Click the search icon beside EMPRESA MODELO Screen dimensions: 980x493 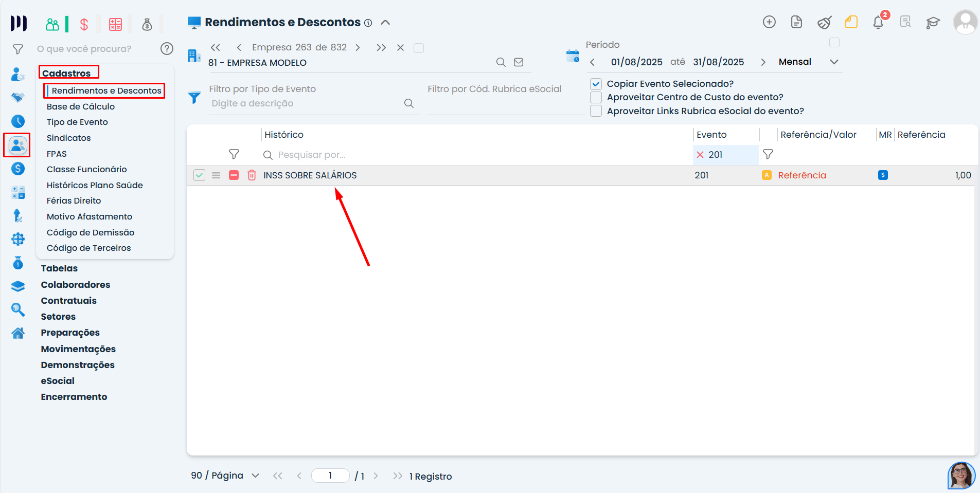[501, 62]
